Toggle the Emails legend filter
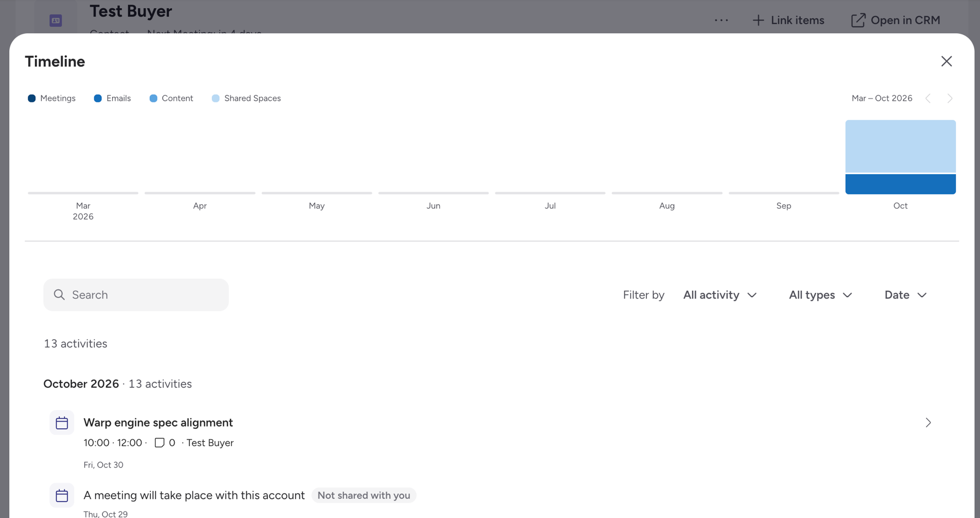This screenshot has height=518, width=980. pyautogui.click(x=112, y=99)
